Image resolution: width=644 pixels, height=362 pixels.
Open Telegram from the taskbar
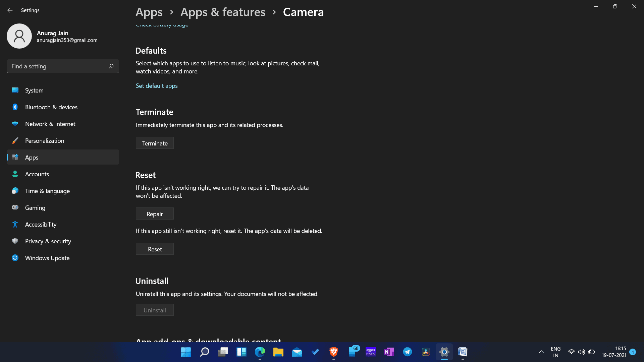[407, 352]
